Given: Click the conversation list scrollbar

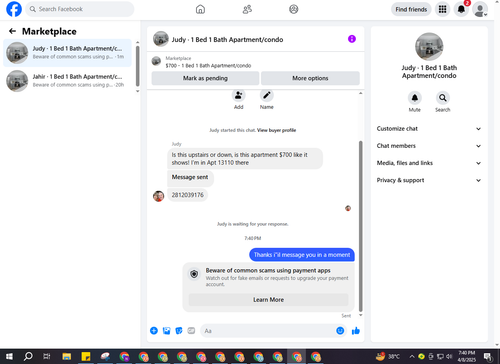Looking at the screenshot, I should tap(138, 66).
